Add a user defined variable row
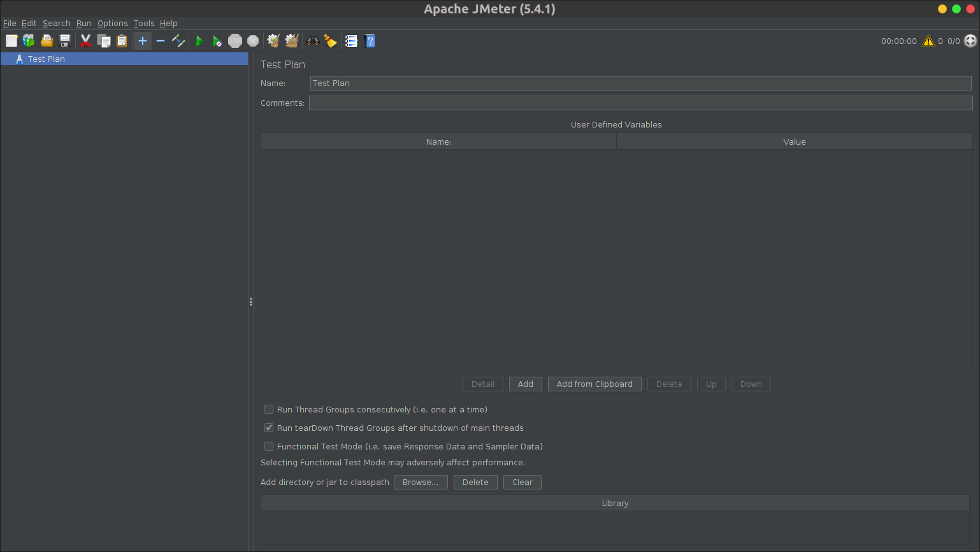The width and height of the screenshot is (980, 552). tap(526, 384)
